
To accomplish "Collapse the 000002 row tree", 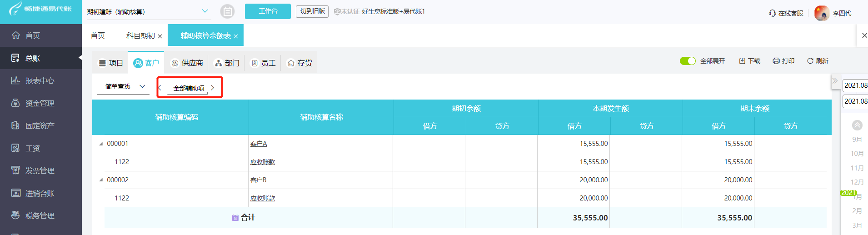I will click(x=101, y=180).
